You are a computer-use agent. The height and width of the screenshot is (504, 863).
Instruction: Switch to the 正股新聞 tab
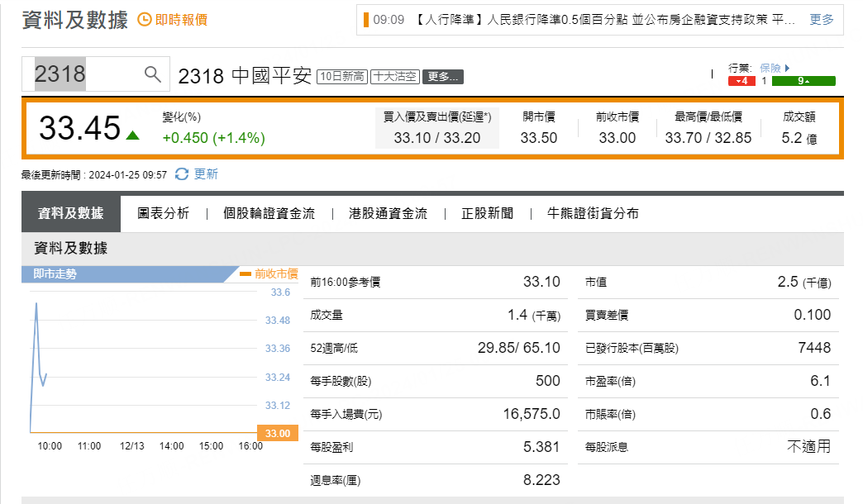487,213
